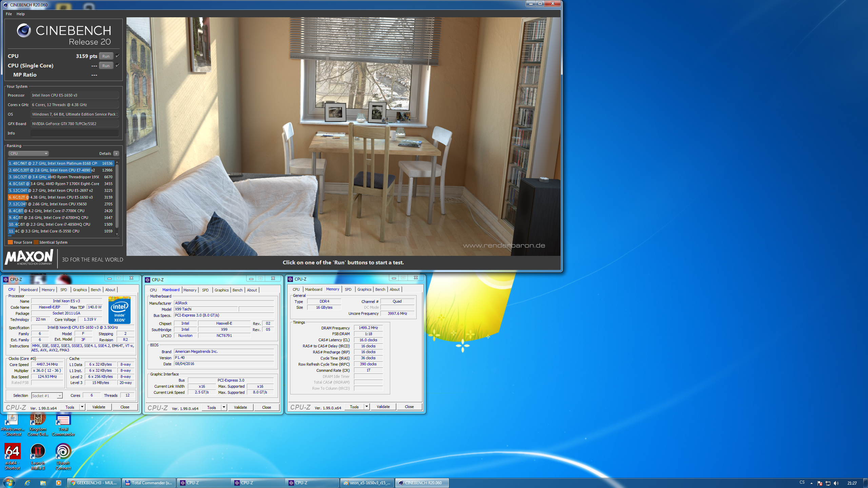Switch to the xeon_e5-1650v3_r15 taskbar item
868x488 pixels.
click(x=367, y=483)
